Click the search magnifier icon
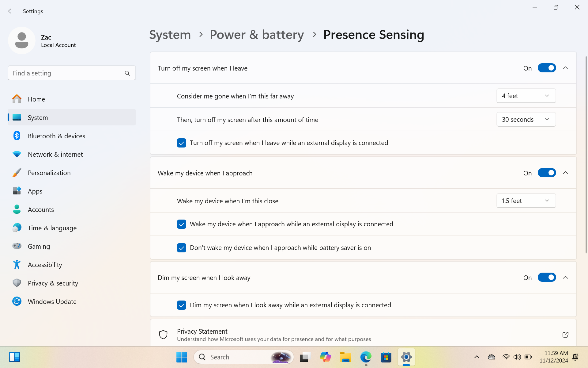 (127, 73)
